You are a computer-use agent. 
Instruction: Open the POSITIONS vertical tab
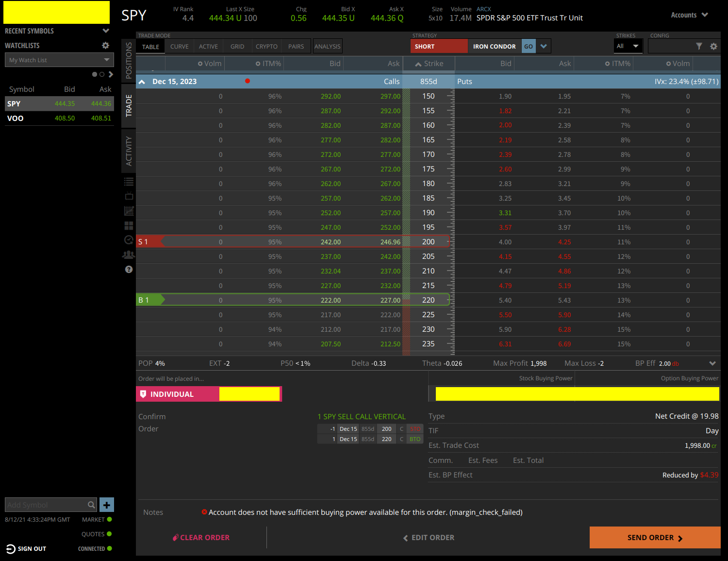click(x=129, y=60)
